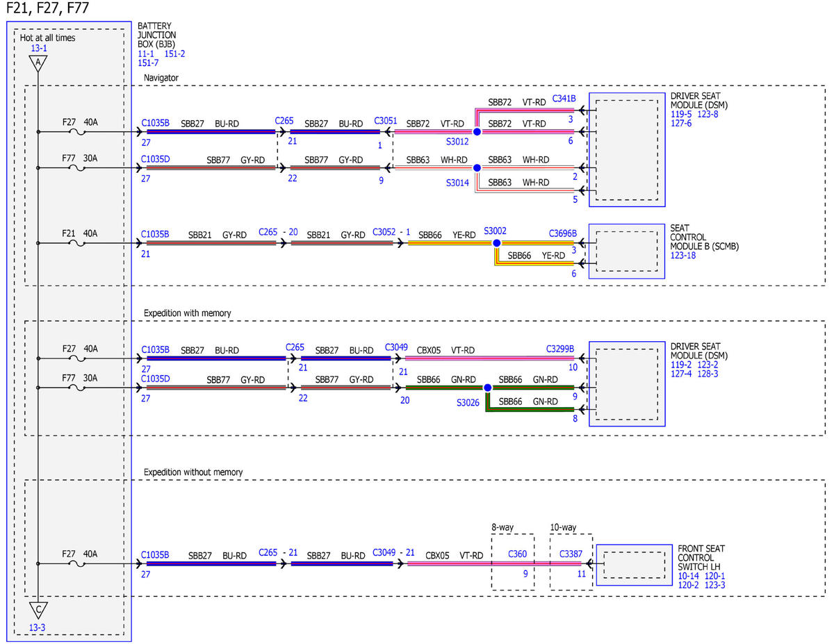Screen dimensions: 834x644
Task: Open the 123-18 Seat Control Module B reference
Action: point(684,256)
